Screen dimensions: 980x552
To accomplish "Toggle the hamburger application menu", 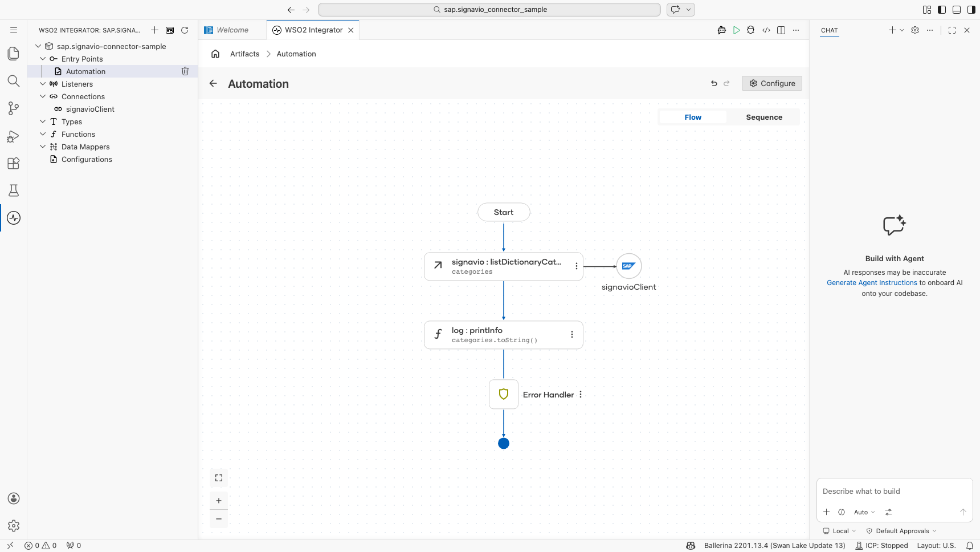I will [14, 30].
